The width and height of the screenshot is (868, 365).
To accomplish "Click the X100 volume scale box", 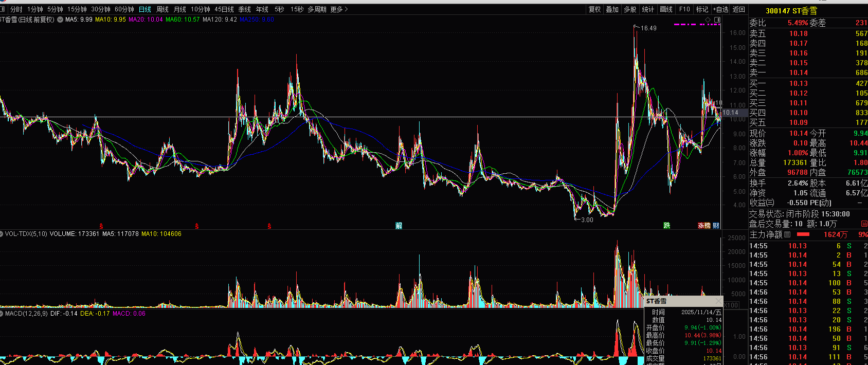I will point(731,305).
